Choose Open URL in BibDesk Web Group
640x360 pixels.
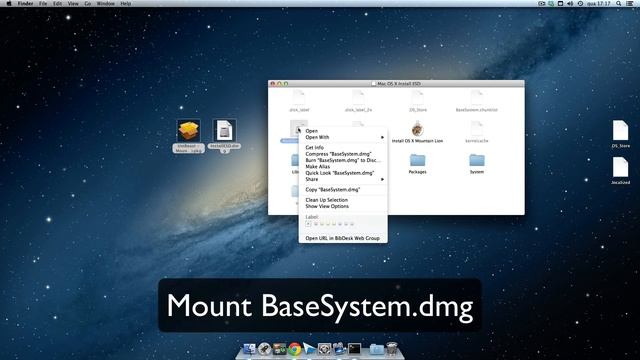[x=343, y=238]
